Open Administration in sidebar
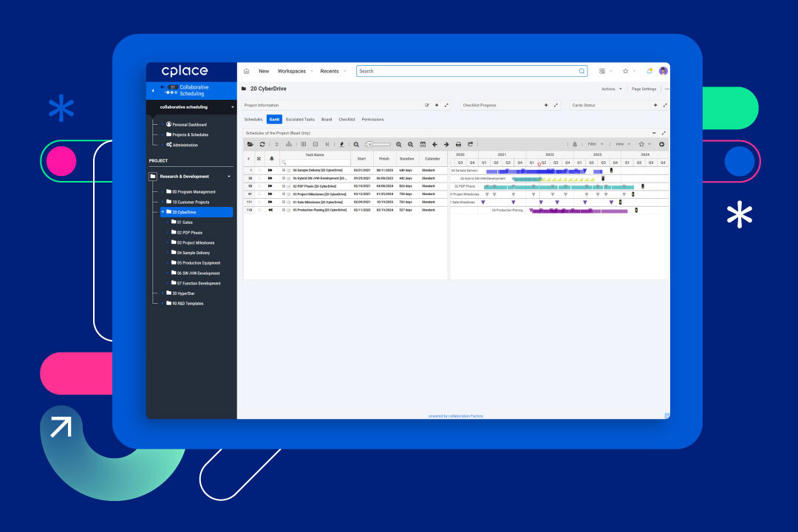The width and height of the screenshot is (798, 532). point(183,145)
